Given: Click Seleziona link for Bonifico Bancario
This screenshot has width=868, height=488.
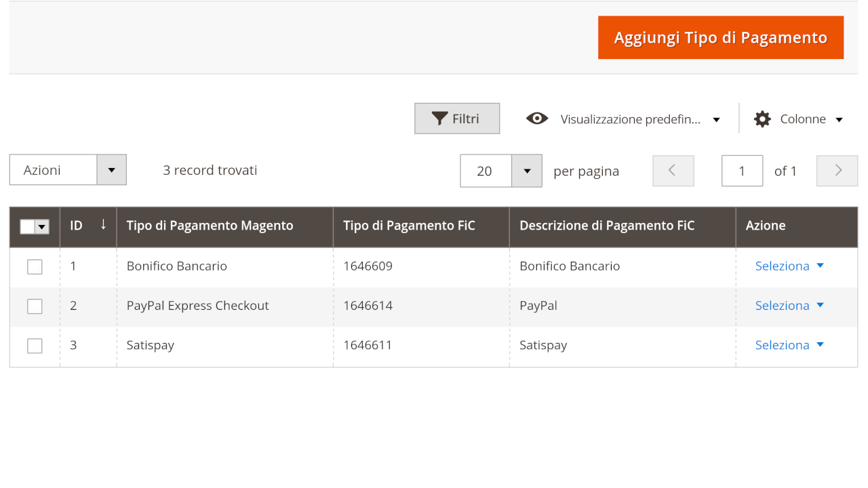Looking at the screenshot, I should pos(782,266).
